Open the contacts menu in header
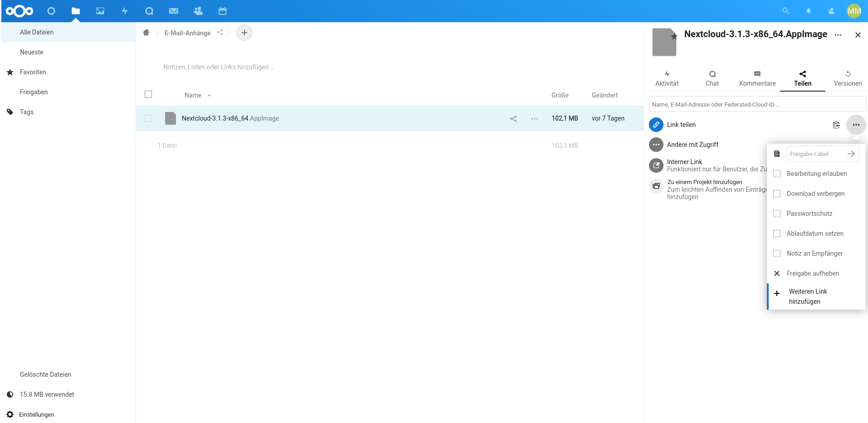Screen dimensions: 868x423 [831, 11]
